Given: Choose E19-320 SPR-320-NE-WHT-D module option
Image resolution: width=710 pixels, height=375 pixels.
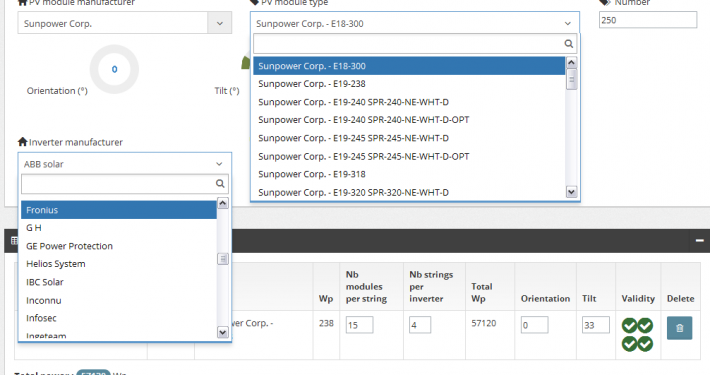Looking at the screenshot, I should pos(409,192).
